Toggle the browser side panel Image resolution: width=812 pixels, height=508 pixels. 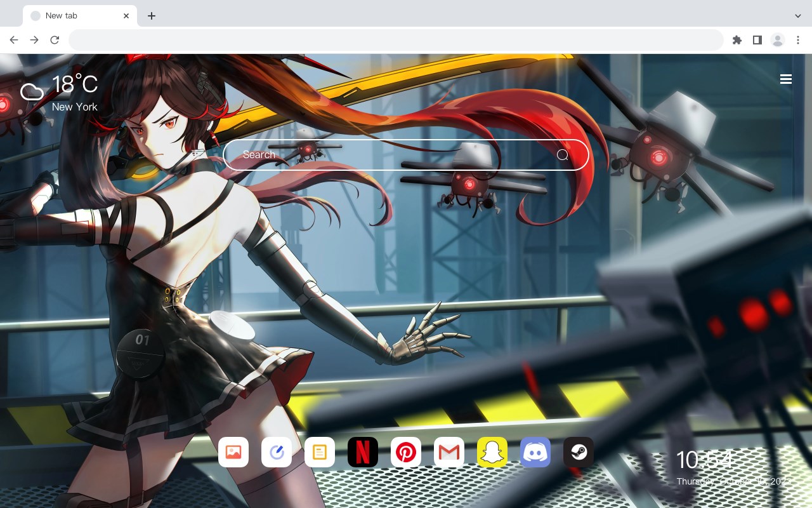pos(757,40)
